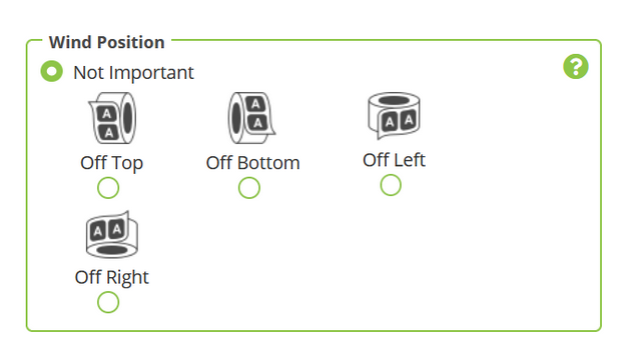Open the green question mark help icon

575,66
